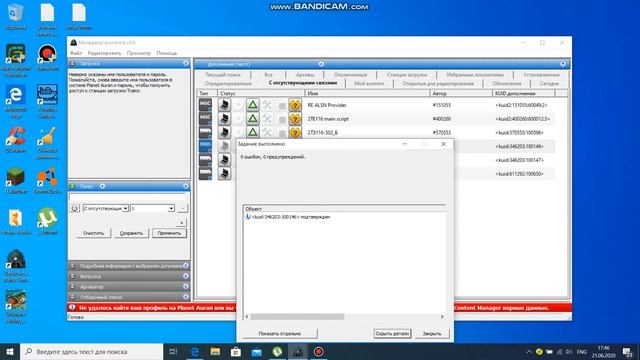This screenshot has height=360, width=640.
Task: Expand 'Подробная информация о выбранном дополнении' panel
Action: pyautogui.click(x=186, y=266)
